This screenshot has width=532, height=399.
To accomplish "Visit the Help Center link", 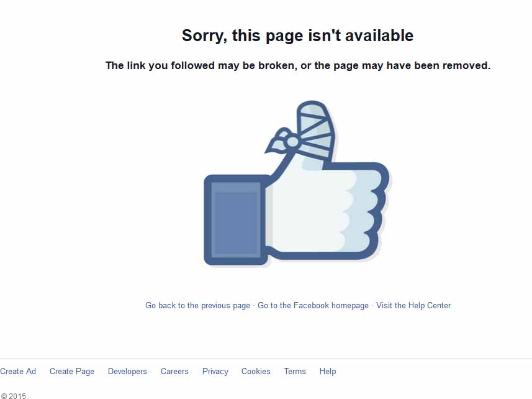I will [413, 305].
